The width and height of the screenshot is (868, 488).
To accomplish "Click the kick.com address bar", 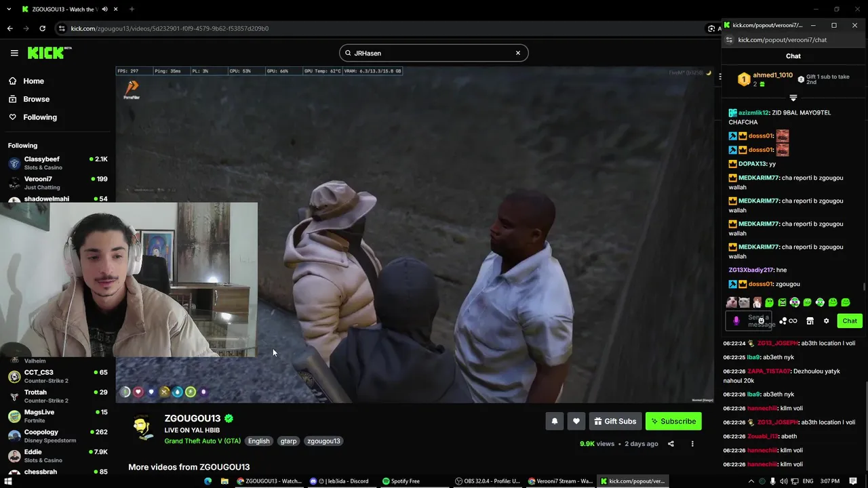I will [380, 28].
